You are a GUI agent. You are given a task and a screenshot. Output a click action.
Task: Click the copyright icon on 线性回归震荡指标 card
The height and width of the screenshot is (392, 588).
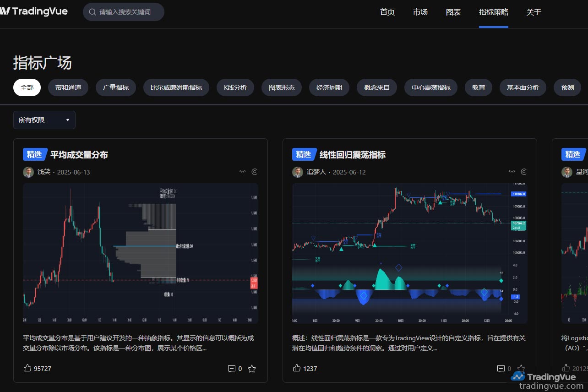pos(524,172)
